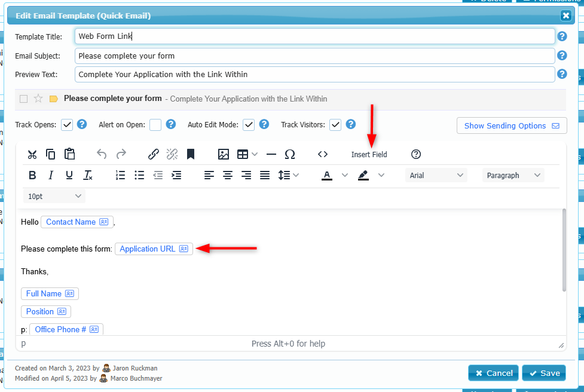Enable the Alert on Open checkbox
Image resolution: width=584 pixels, height=392 pixels.
click(155, 125)
